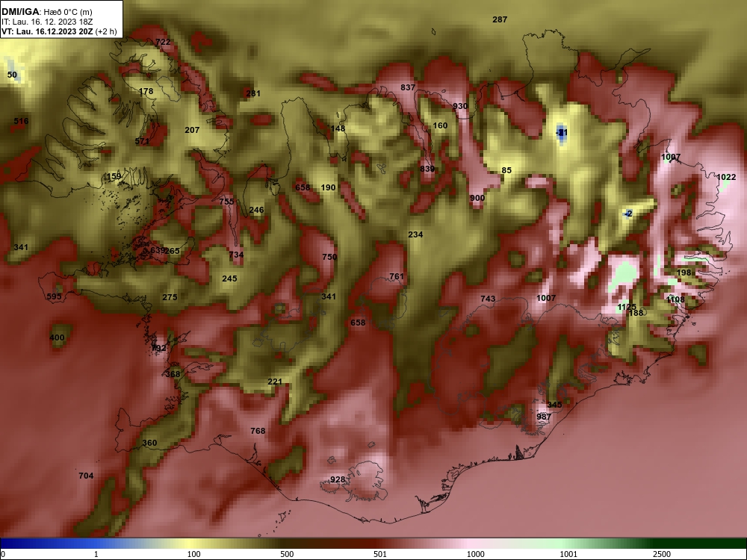Click the map value 148

[x=338, y=128]
